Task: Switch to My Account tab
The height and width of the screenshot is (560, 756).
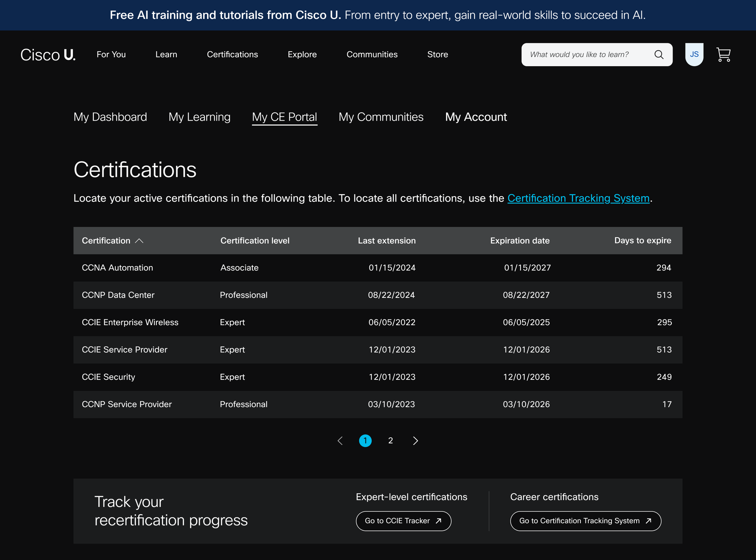Action: (476, 117)
